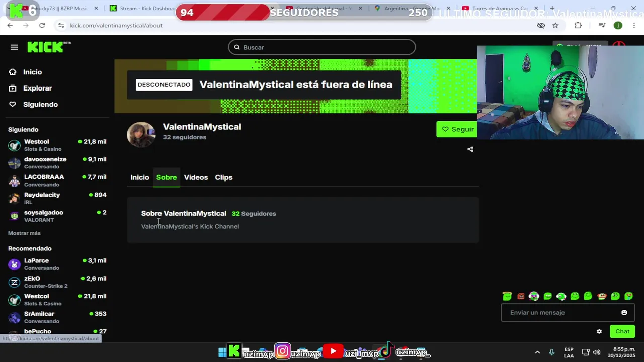Select the Sobre tab
644x362 pixels.
click(167, 177)
